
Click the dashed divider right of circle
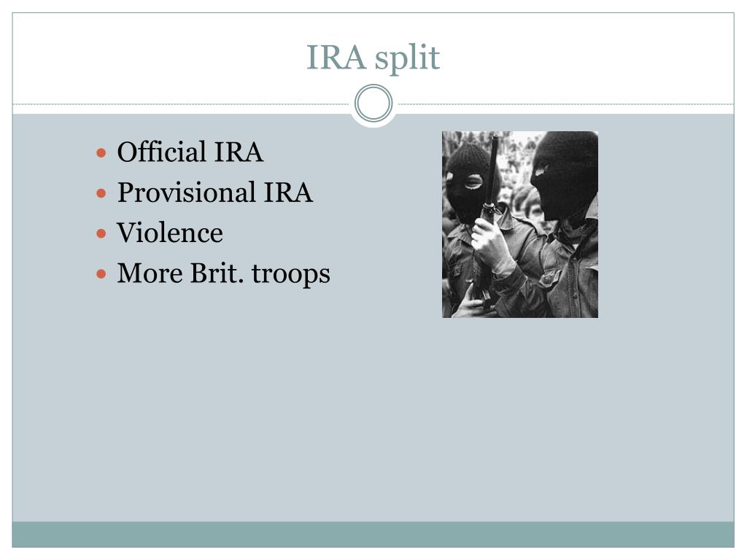tap(564, 104)
